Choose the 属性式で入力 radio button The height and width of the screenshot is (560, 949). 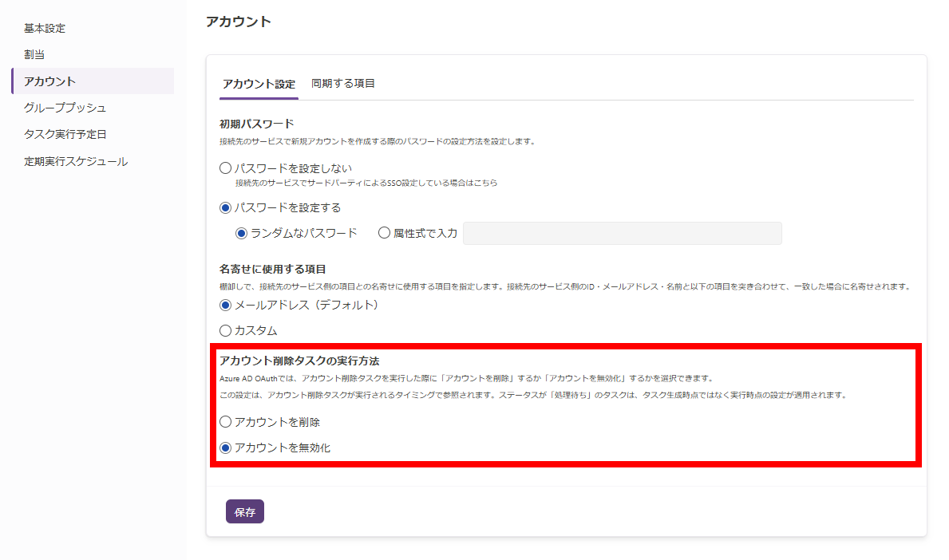pyautogui.click(x=385, y=233)
